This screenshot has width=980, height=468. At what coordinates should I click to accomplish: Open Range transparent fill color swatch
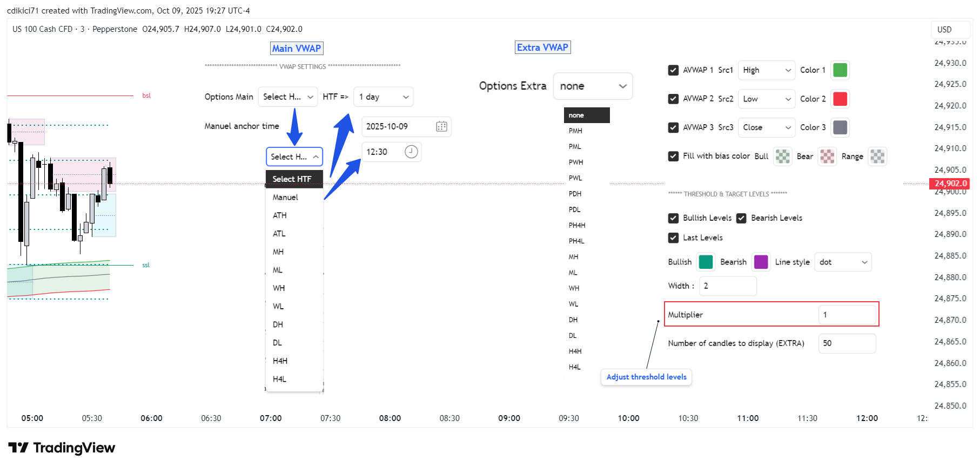877,156
